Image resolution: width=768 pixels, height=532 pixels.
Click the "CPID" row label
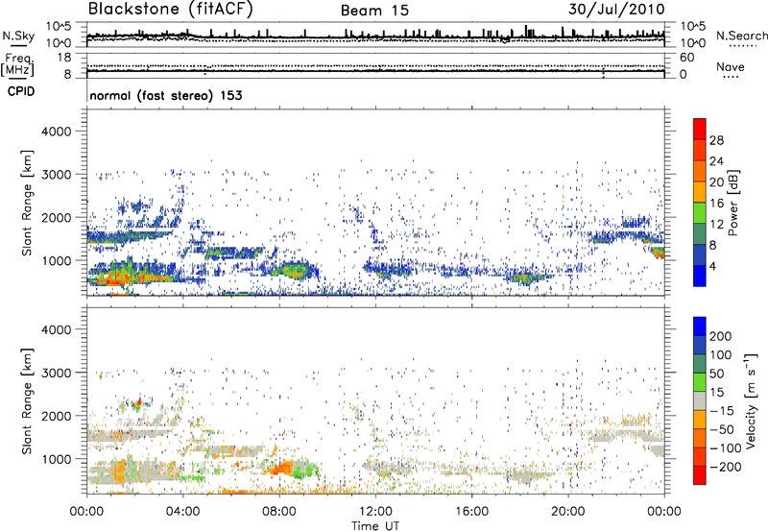pyautogui.click(x=21, y=91)
